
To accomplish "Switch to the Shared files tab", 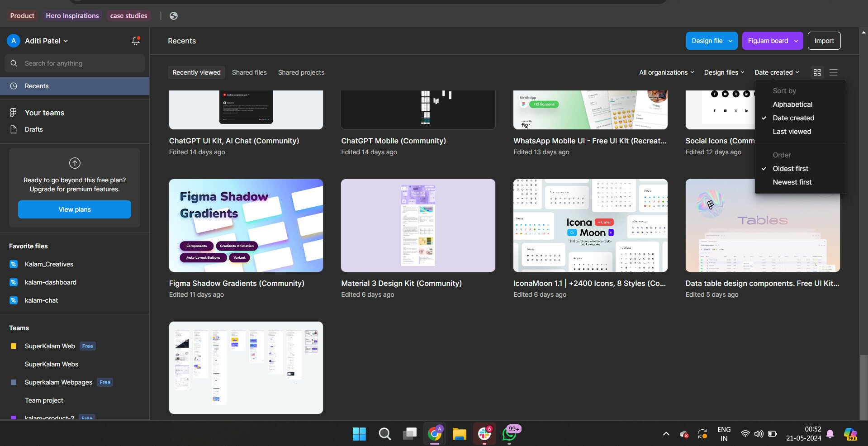I will tap(249, 72).
